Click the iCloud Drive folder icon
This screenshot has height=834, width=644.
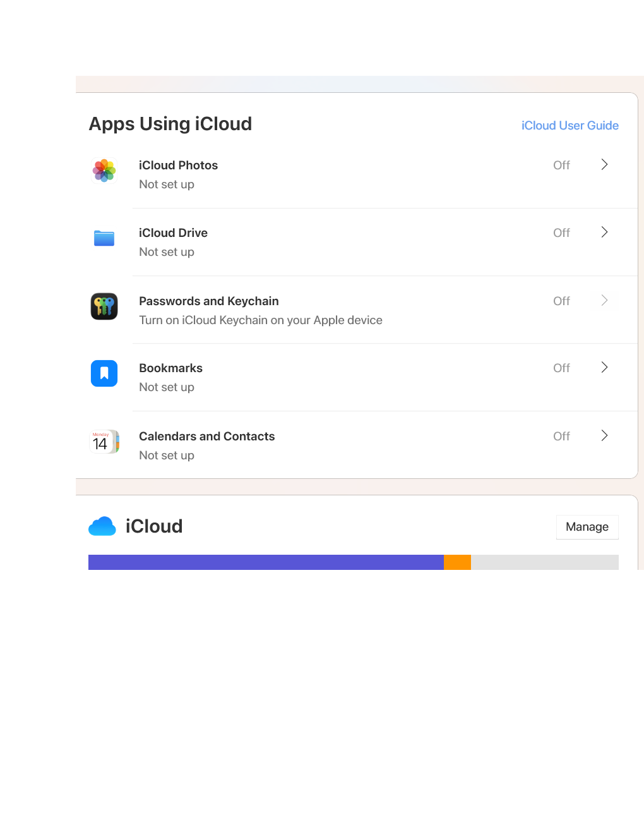tap(104, 238)
